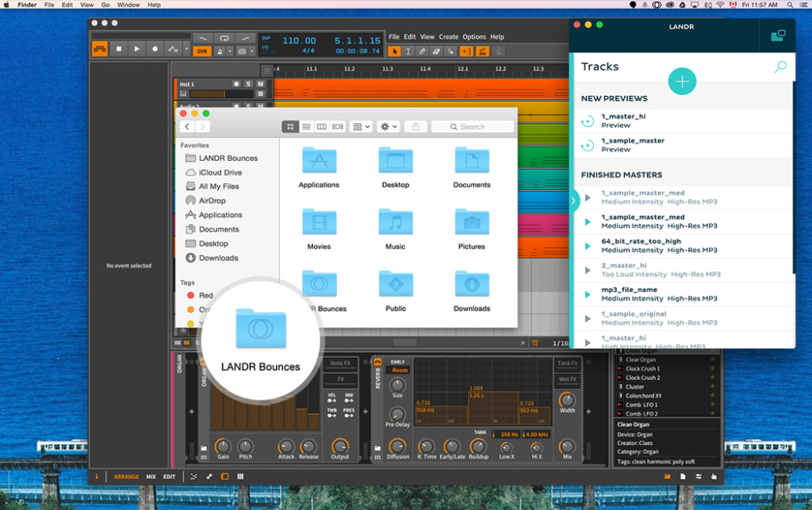The width and height of the screenshot is (812, 510).
Task: Click the automation write icon in transport
Action: click(173, 49)
